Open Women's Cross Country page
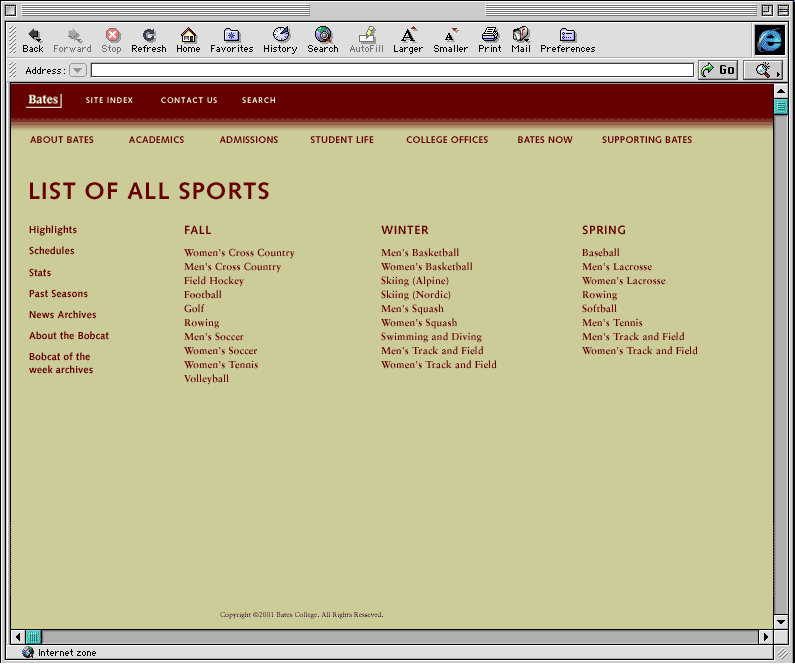Image resolution: width=795 pixels, height=664 pixels. (239, 252)
